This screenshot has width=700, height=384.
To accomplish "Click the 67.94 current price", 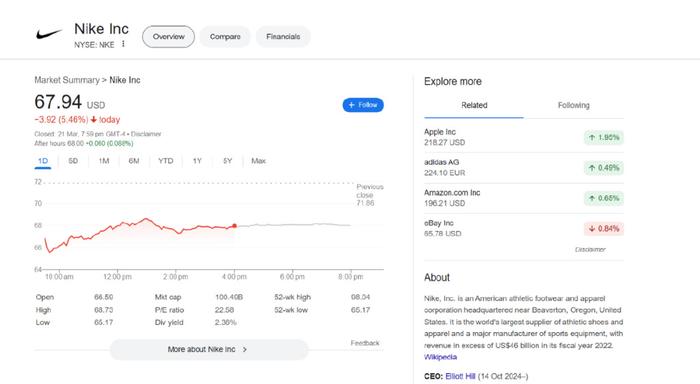I will [x=58, y=102].
